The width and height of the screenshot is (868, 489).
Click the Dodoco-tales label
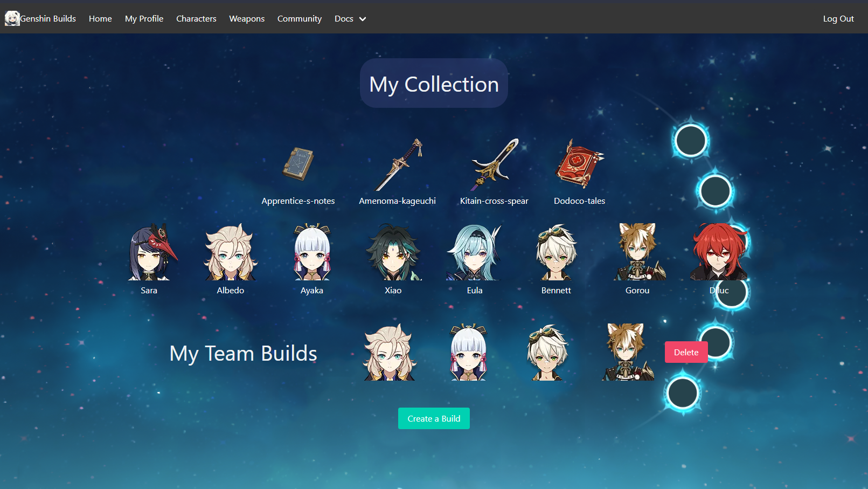click(x=580, y=201)
